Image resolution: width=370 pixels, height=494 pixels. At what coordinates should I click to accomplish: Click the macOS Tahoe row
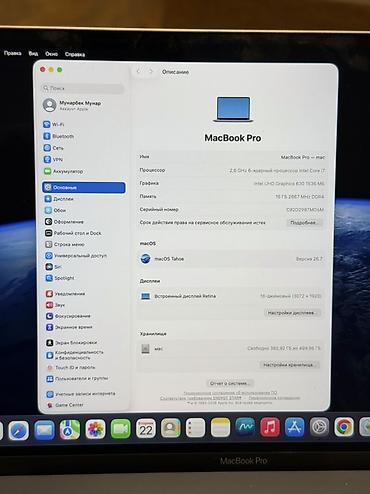(231, 259)
